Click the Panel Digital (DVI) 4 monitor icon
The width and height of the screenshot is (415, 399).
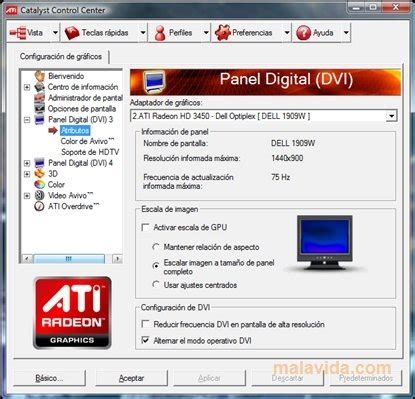(x=40, y=163)
